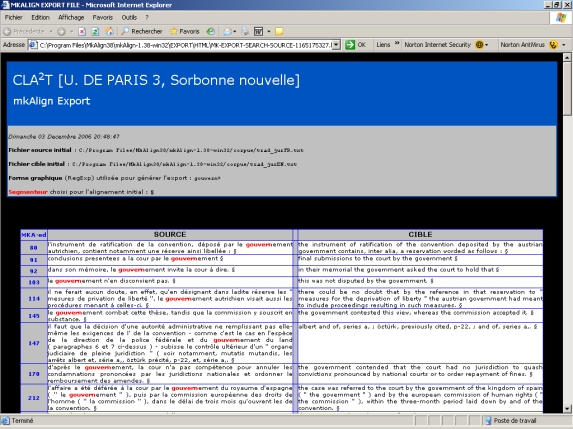Click the page icon in the address bar
573x429 pixels.
[33, 45]
